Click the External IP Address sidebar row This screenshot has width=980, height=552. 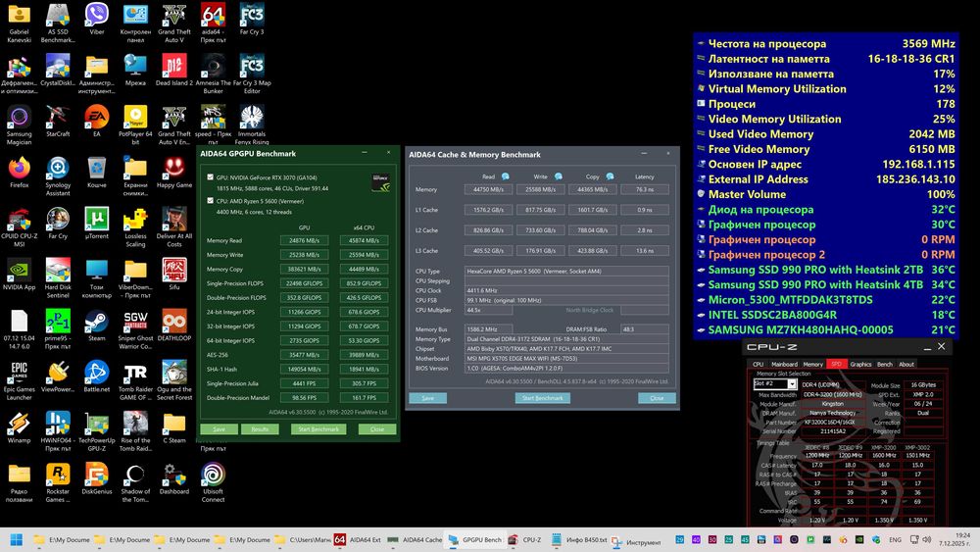coord(825,178)
